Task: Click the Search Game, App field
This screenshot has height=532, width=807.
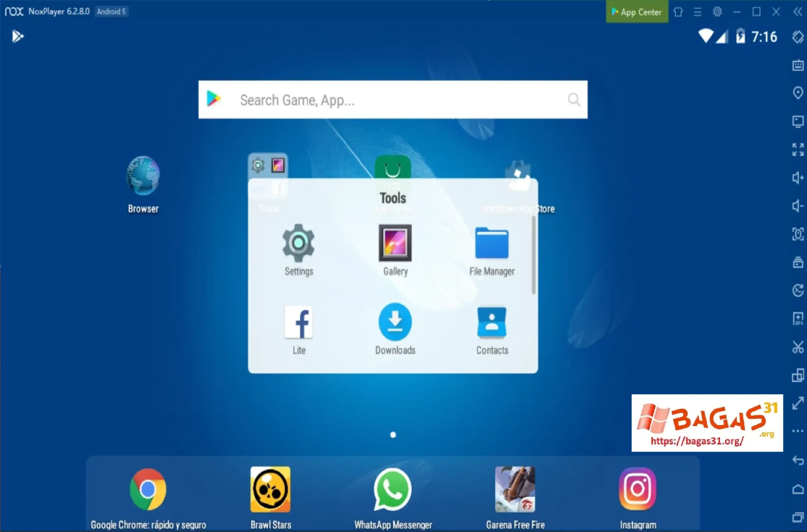Action: [373, 100]
